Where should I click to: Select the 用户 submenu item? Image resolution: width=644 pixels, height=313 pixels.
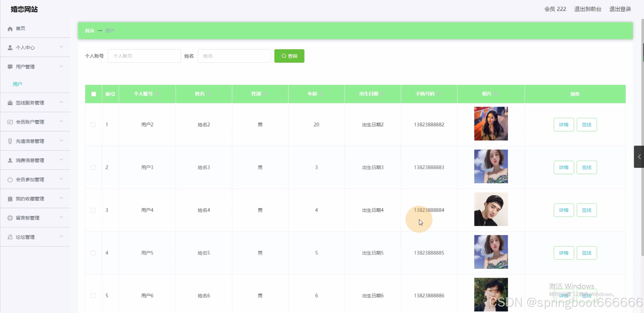click(17, 84)
